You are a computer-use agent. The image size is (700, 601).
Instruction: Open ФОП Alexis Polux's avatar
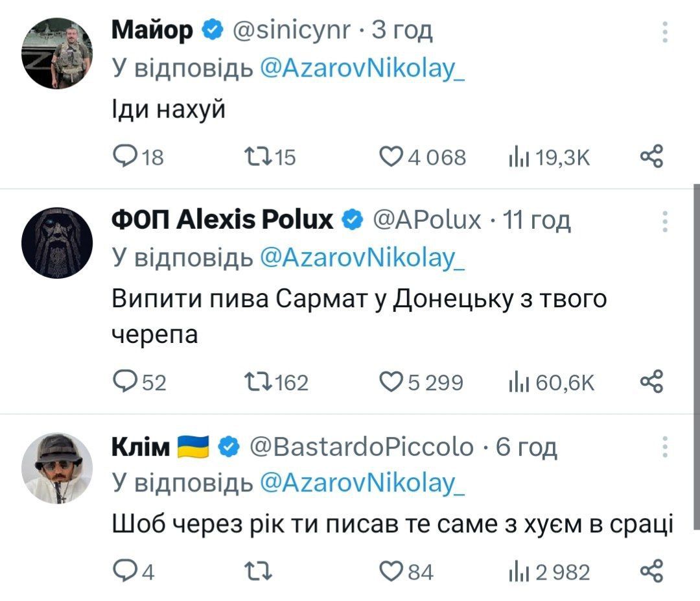[57, 243]
